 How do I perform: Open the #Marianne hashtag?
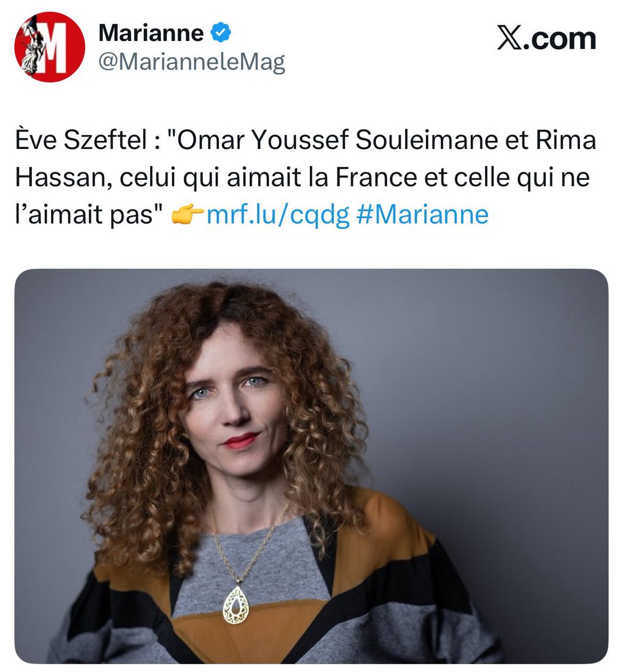pyautogui.click(x=422, y=215)
